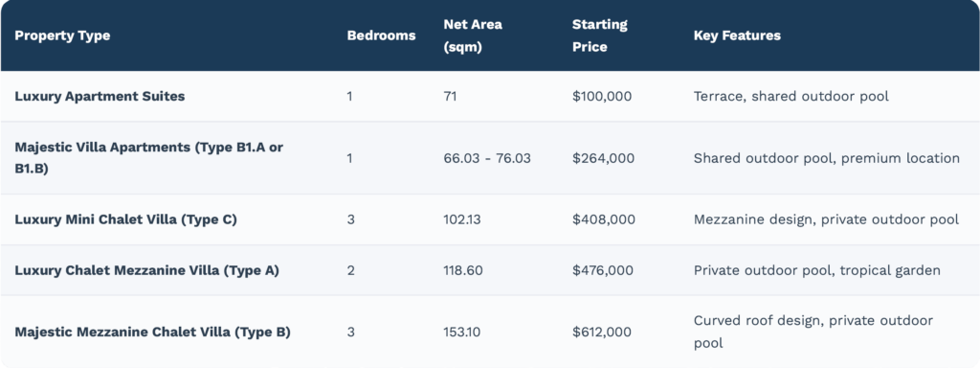The image size is (980, 368).
Task: Click the $408,000 price value
Action: coord(603,219)
